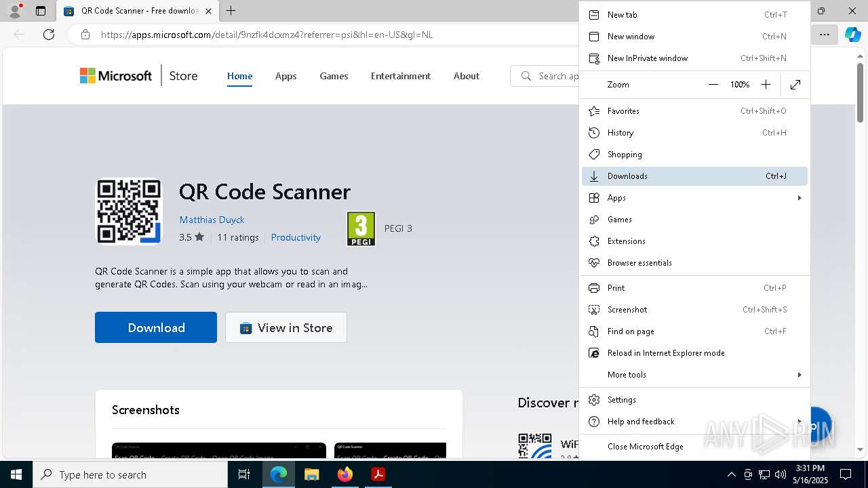Open Settings from Edge menu

pos(694,400)
